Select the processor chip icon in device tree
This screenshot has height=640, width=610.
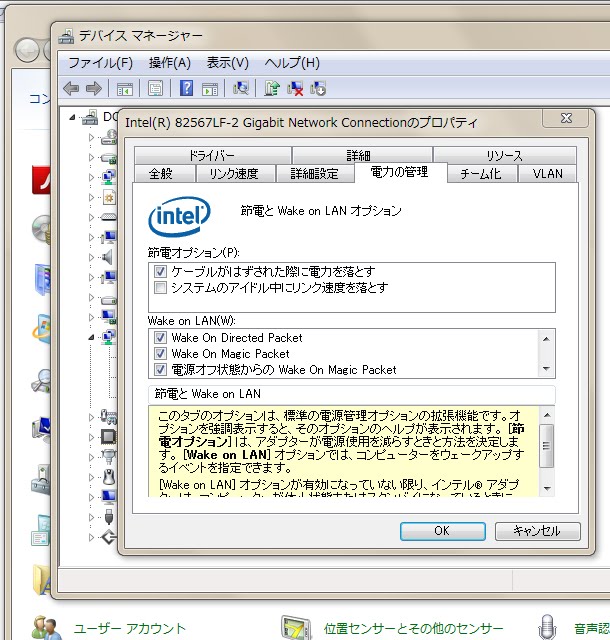[x=109, y=437]
